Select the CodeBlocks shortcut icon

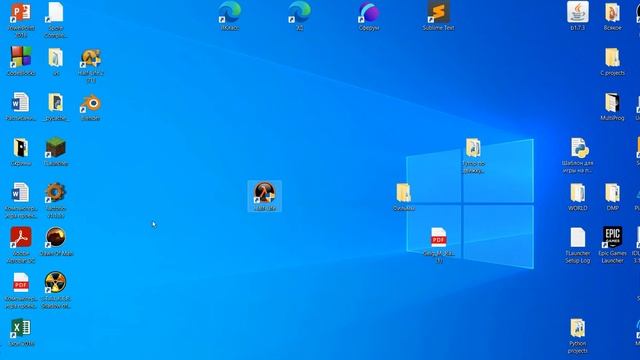tap(21, 61)
